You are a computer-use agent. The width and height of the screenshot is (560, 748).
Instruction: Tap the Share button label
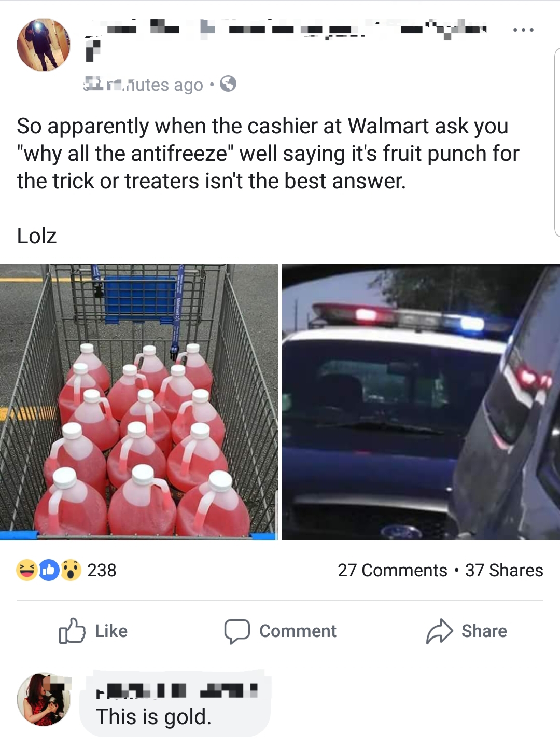484,631
